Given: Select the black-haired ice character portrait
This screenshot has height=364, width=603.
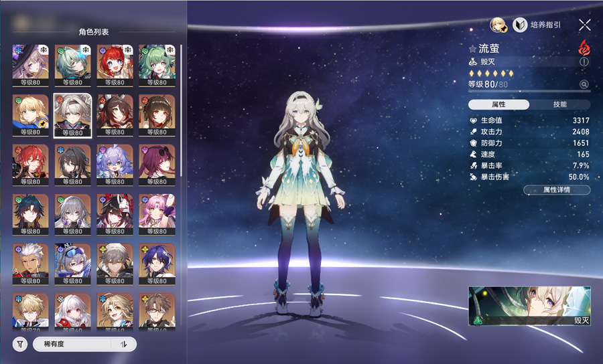Looking at the screenshot, I should [x=72, y=165].
